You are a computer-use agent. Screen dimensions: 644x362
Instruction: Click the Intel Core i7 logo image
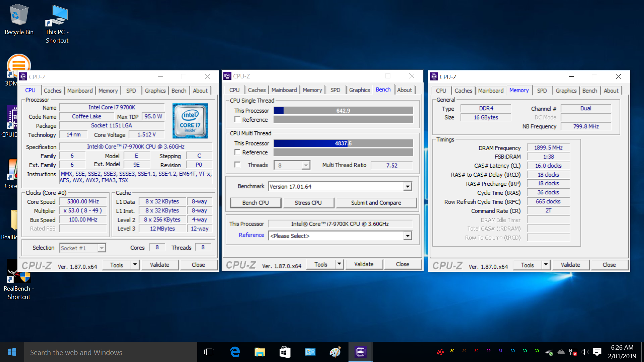pos(190,121)
